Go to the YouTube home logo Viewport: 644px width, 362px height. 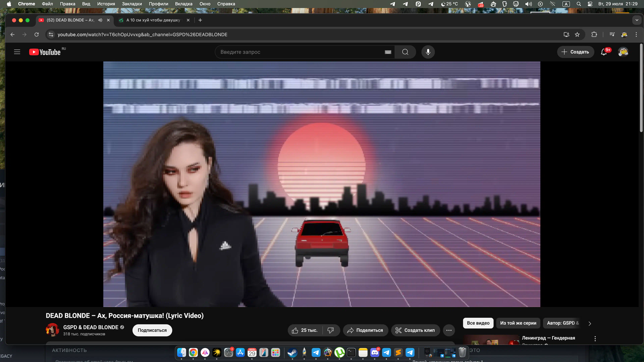(45, 52)
